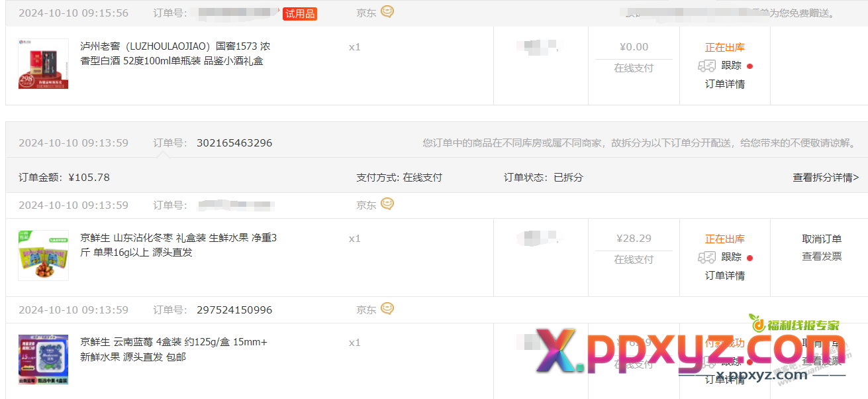Click x1 quantity of 泸州老窖 item
The image size is (868, 399).
pos(355,47)
